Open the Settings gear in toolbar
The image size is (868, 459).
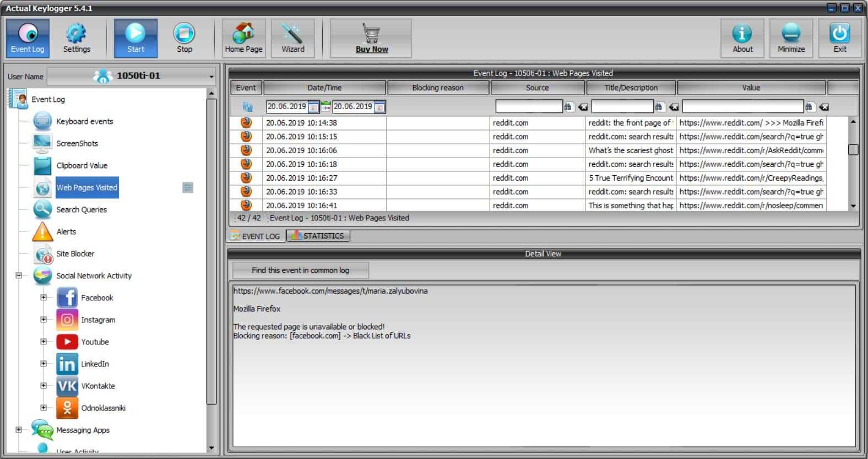click(x=76, y=38)
